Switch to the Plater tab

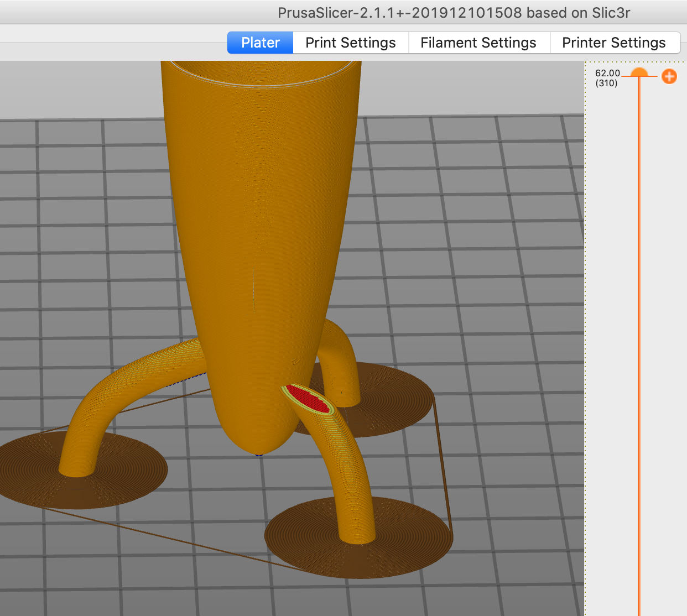click(260, 43)
